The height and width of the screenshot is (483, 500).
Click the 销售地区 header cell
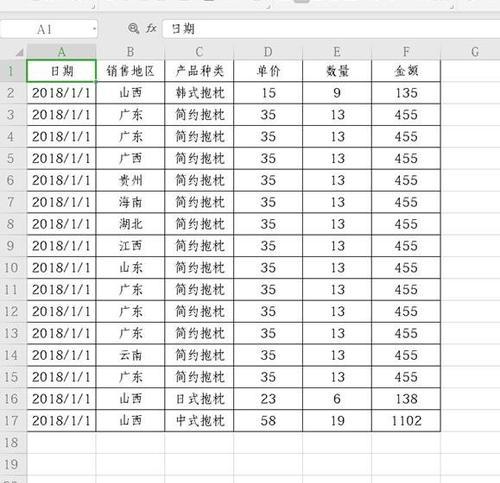(x=130, y=71)
